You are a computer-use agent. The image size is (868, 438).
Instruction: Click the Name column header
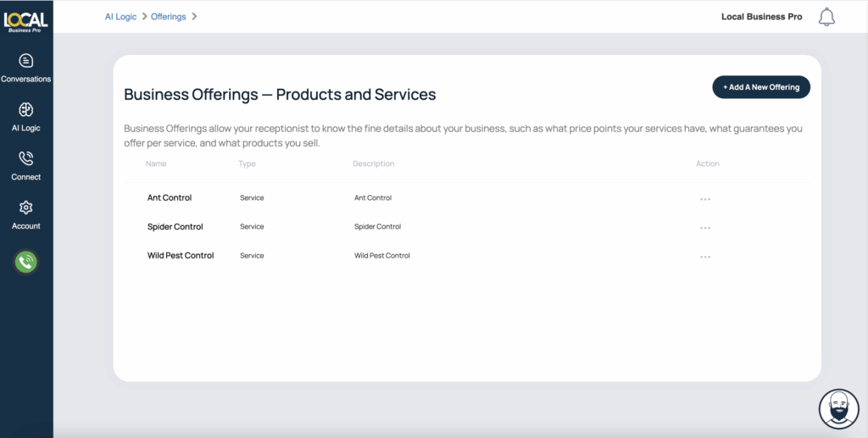coord(156,164)
